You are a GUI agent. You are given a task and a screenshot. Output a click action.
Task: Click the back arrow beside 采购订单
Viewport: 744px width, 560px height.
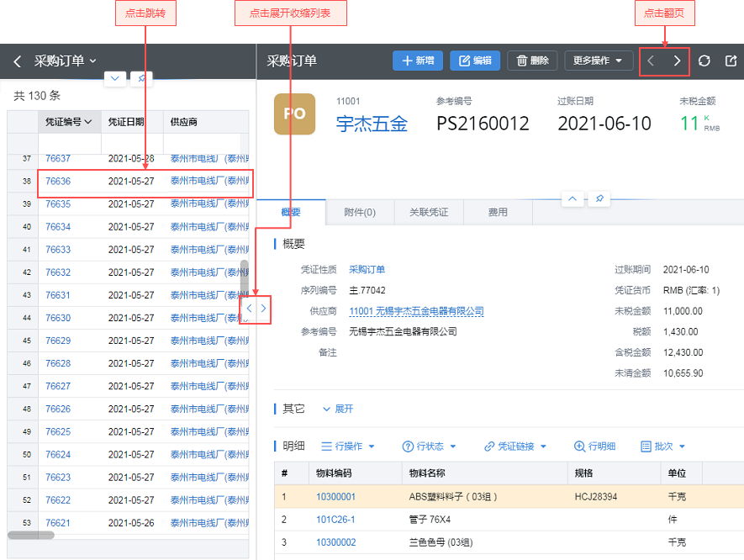coord(17,61)
